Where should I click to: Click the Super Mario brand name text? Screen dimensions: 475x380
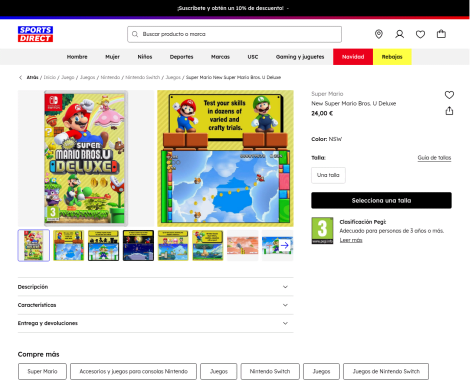327,94
